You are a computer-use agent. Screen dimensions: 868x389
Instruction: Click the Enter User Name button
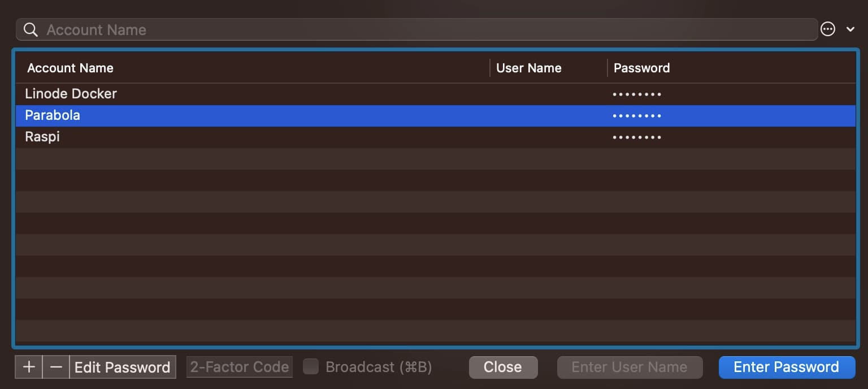[x=630, y=367]
